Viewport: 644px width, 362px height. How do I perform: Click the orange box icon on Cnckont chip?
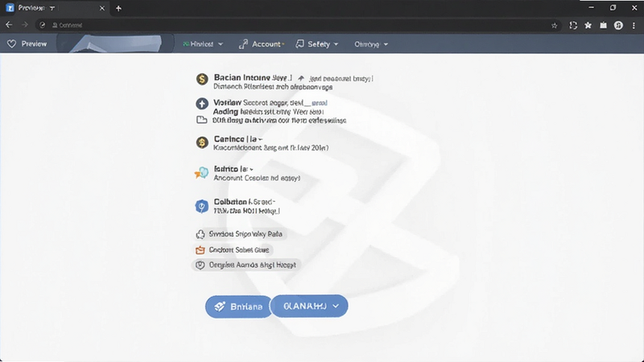pyautogui.click(x=200, y=249)
